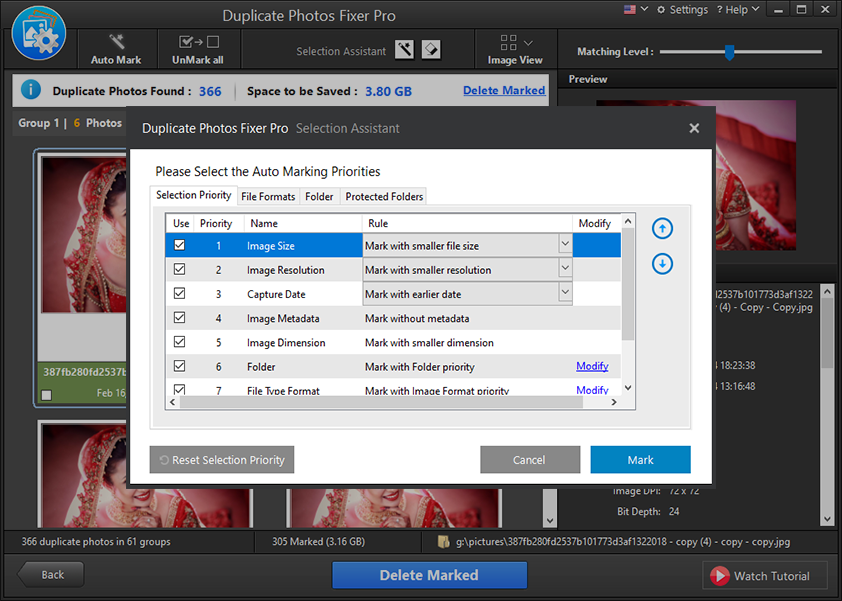Uncheck Use for the Capture Date rule
This screenshot has height=601, width=842.
(x=179, y=293)
